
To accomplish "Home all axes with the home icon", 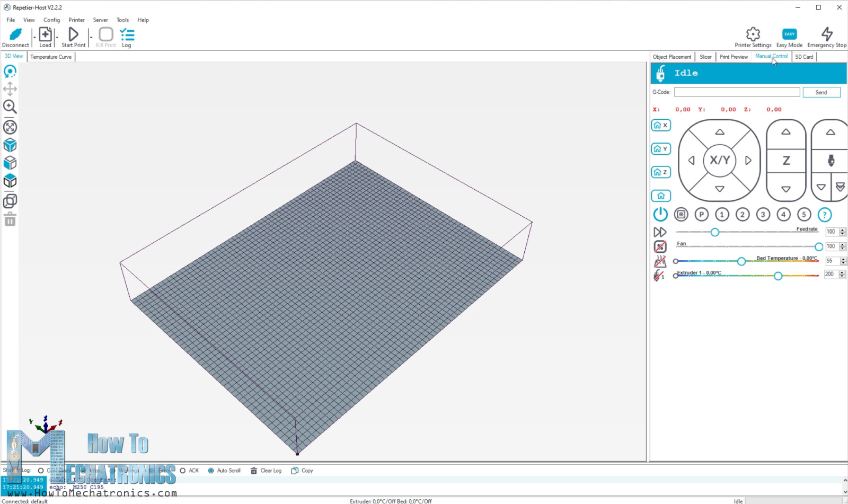I will click(660, 195).
